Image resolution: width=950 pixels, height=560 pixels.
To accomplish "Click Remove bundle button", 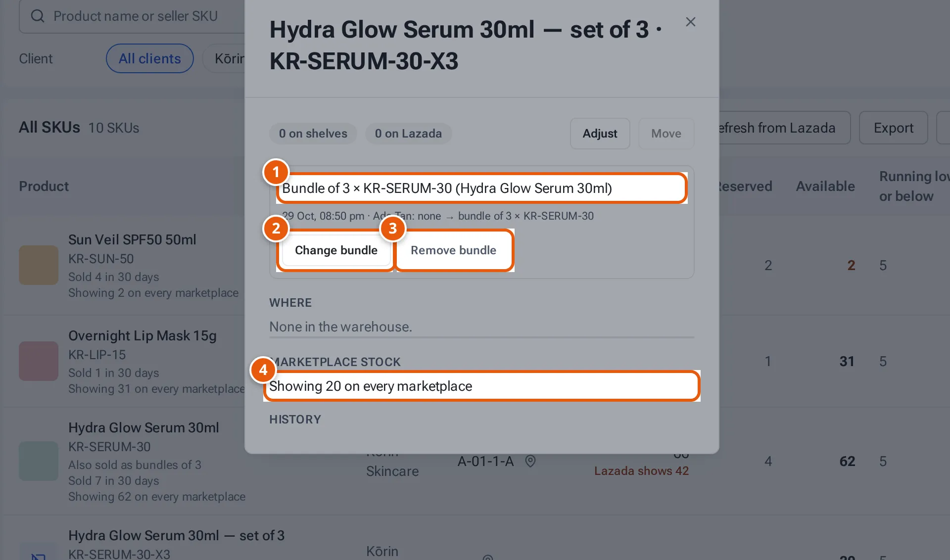I will click(453, 250).
